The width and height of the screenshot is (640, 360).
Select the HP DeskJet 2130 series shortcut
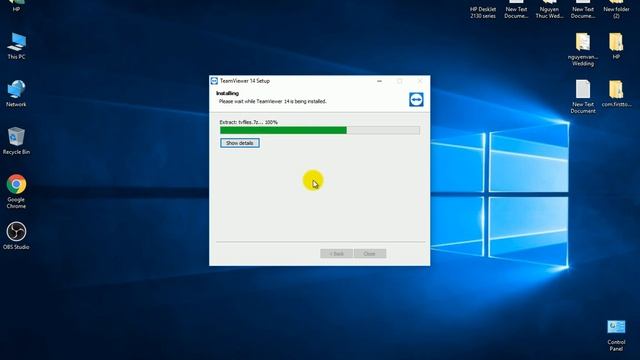click(x=483, y=9)
